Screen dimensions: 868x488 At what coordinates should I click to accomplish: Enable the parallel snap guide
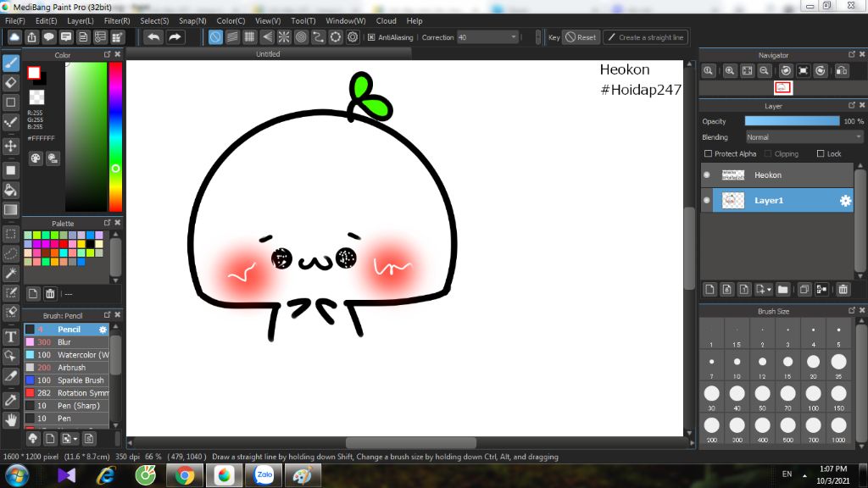click(232, 37)
